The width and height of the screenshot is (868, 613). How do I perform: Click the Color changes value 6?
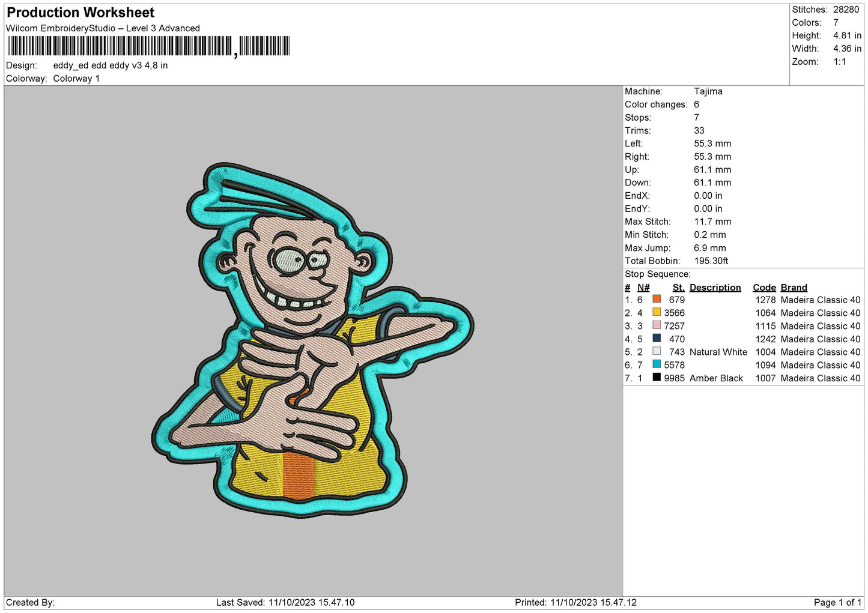tap(697, 104)
